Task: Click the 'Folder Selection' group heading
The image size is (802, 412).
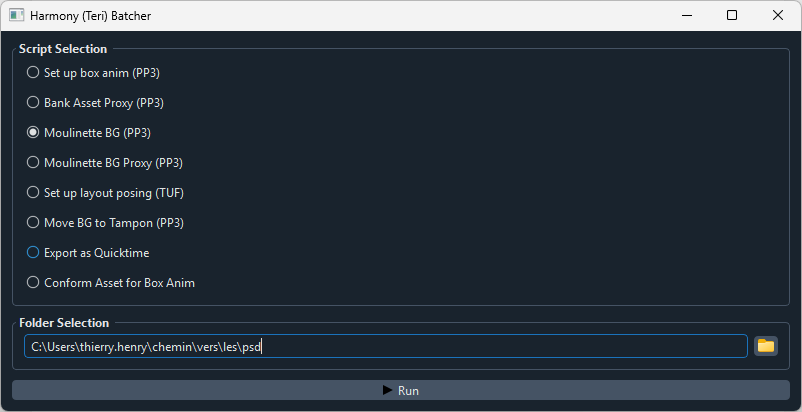Action: [64, 323]
